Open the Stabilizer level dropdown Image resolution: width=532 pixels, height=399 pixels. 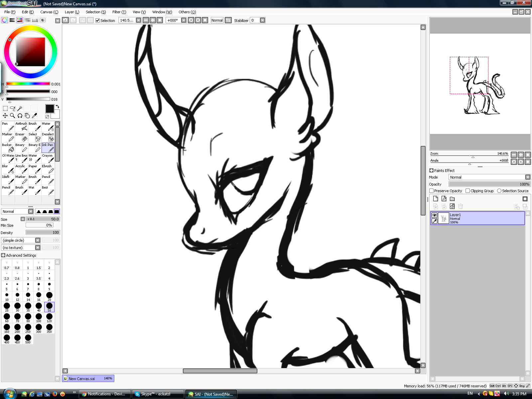(x=263, y=20)
